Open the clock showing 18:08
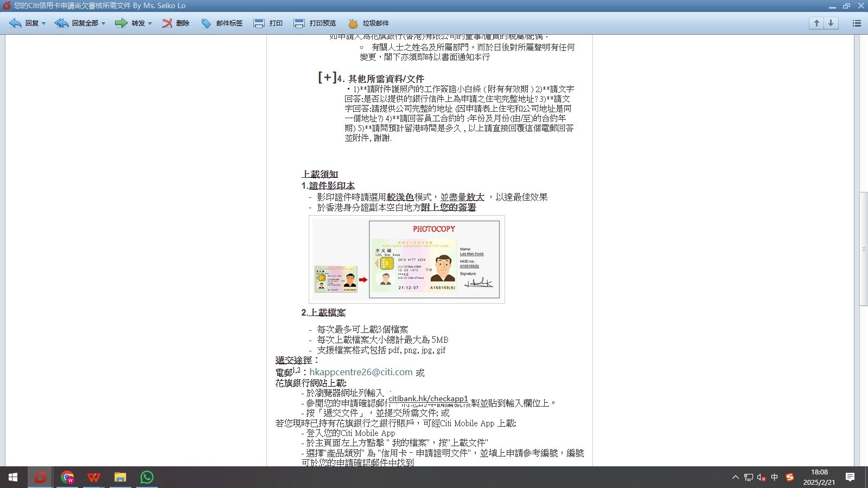Image resolution: width=868 pixels, height=488 pixels. tap(819, 477)
